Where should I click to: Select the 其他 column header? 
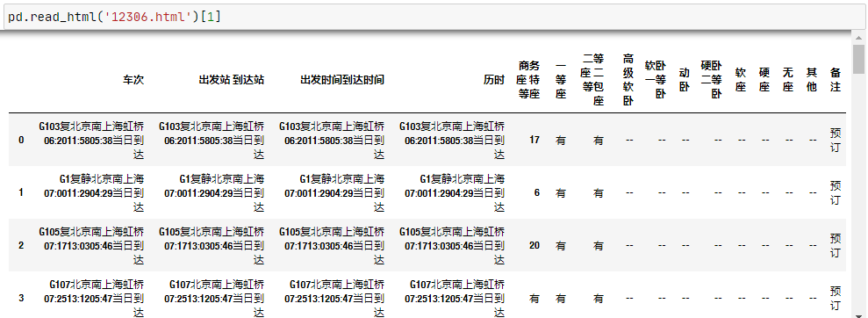tap(812, 80)
